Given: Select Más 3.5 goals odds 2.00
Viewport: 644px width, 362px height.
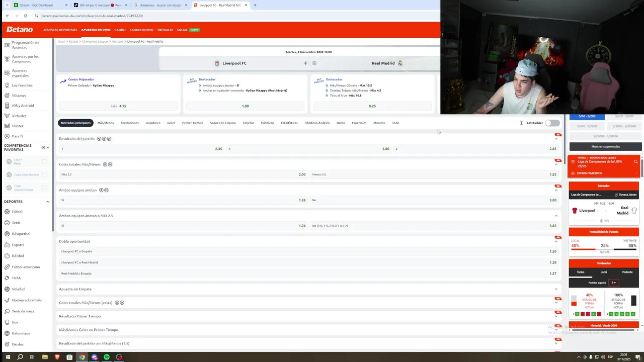Looking at the screenshot, I should pyautogui.click(x=183, y=174).
